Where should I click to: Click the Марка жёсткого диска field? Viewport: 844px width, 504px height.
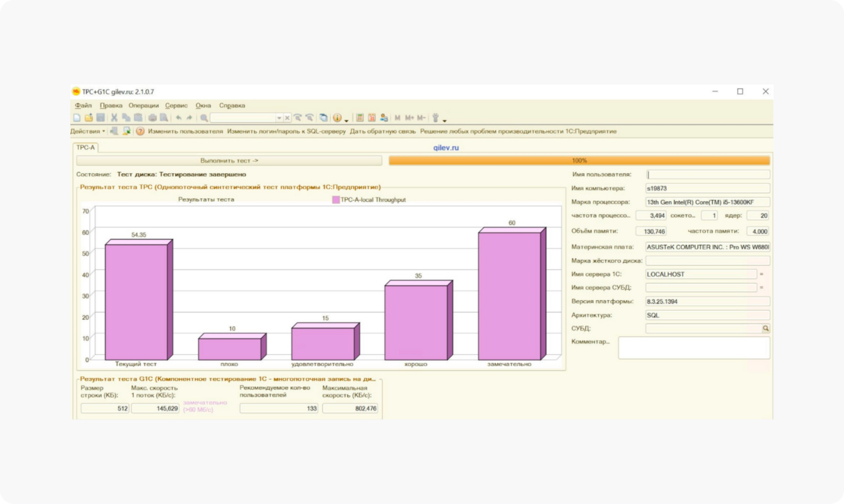tap(707, 261)
